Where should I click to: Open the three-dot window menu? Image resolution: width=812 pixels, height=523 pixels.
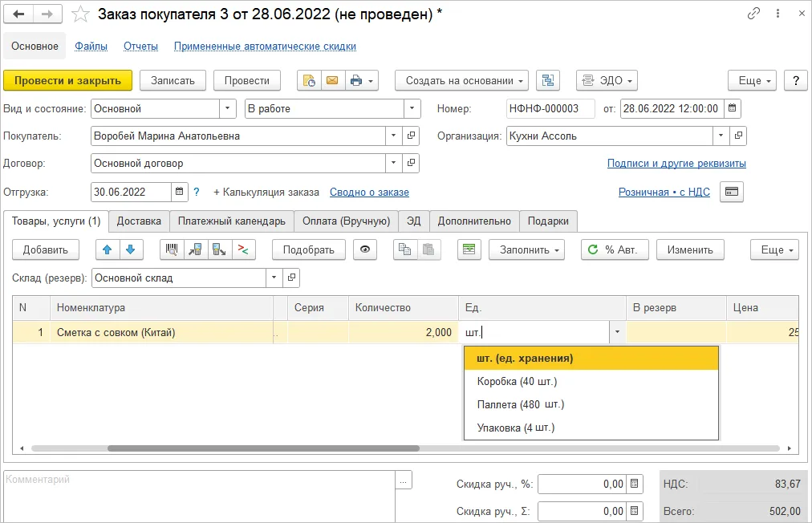(x=777, y=14)
